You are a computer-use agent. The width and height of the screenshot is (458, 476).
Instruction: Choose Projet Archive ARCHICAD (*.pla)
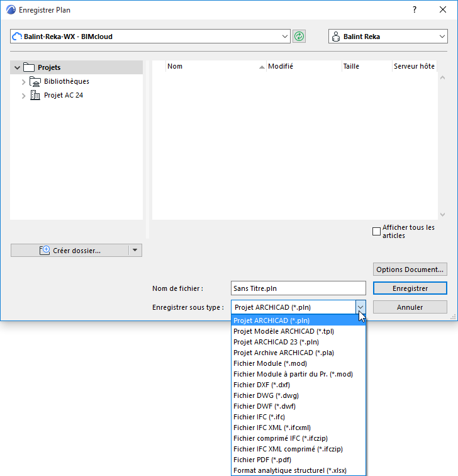(x=298, y=353)
